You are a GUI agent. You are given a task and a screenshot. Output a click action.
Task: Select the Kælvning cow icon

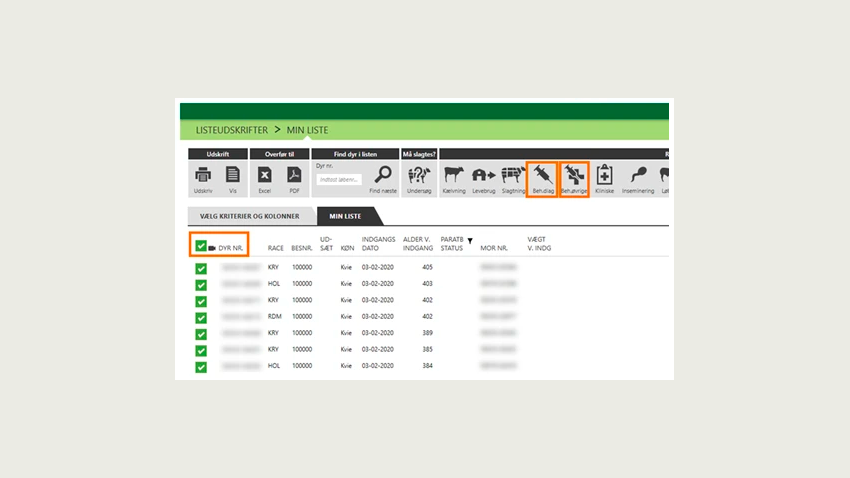(x=455, y=175)
